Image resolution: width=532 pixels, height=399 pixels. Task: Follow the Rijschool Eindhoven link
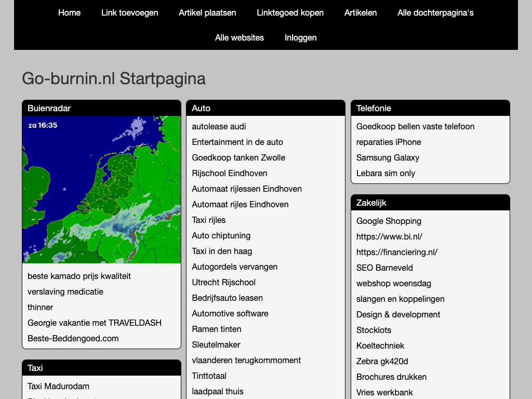point(230,173)
